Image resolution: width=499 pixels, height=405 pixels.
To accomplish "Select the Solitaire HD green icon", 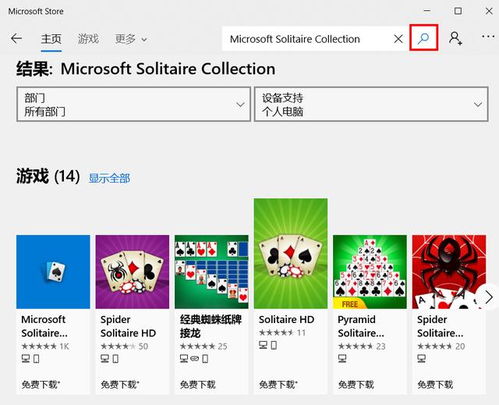I will click(291, 253).
